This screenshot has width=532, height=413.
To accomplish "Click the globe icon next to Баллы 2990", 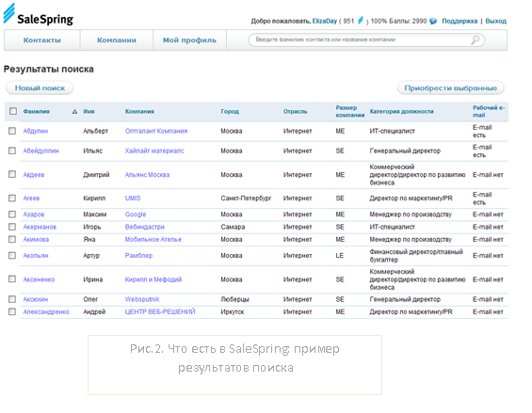I will point(433,21).
